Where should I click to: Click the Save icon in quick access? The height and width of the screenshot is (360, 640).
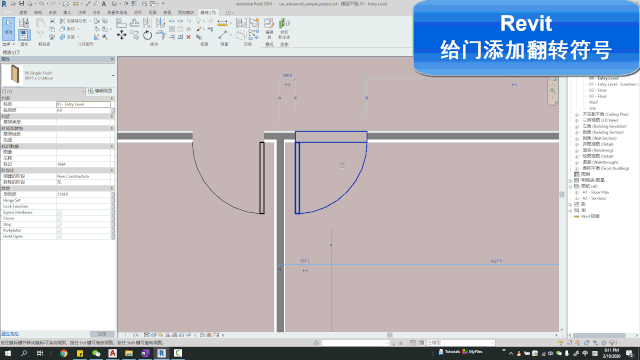22,4
